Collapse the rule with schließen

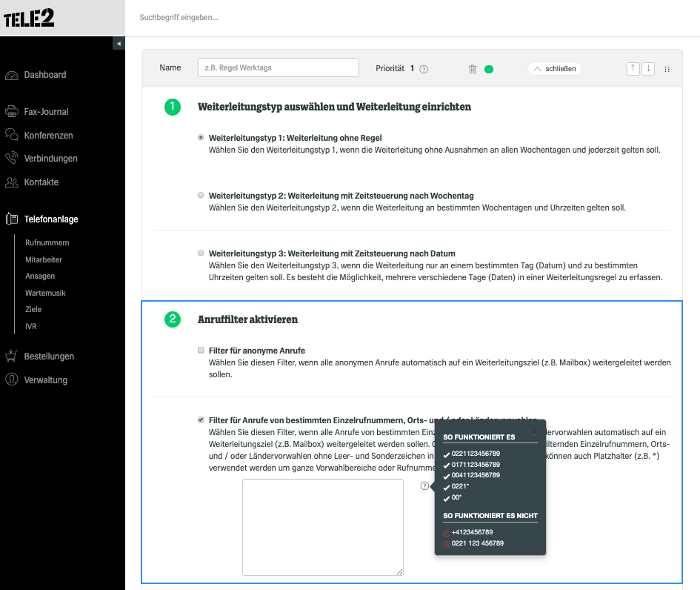tap(555, 69)
